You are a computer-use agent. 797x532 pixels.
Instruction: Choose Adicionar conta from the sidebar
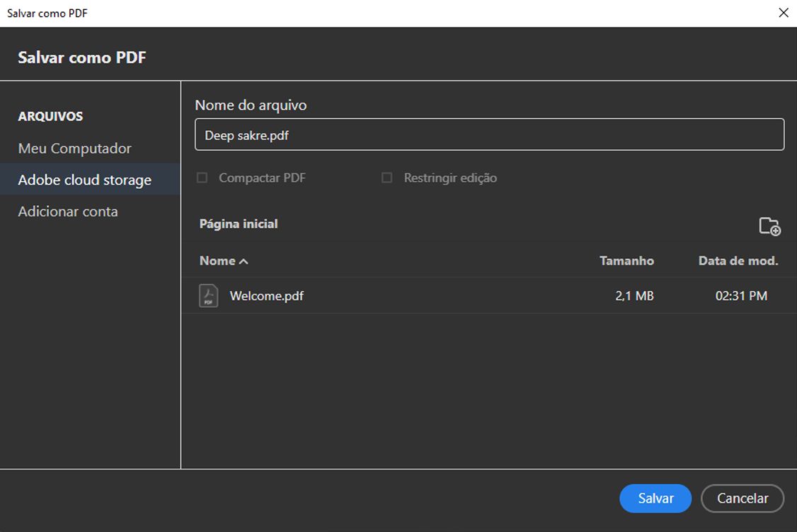[67, 211]
